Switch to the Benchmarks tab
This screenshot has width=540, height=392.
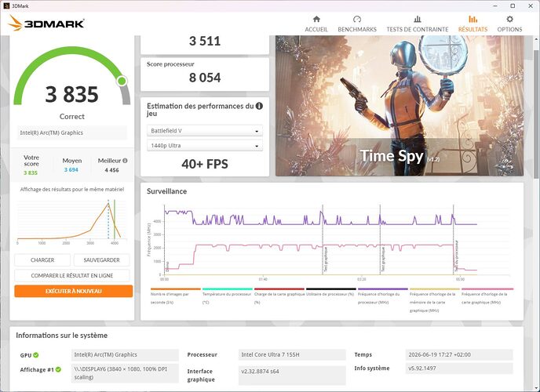[357, 24]
